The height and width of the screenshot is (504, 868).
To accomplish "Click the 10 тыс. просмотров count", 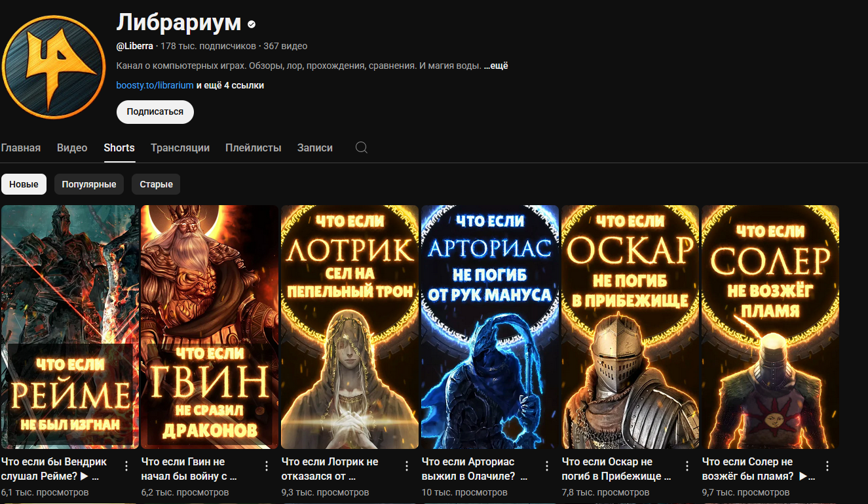I will point(464,492).
